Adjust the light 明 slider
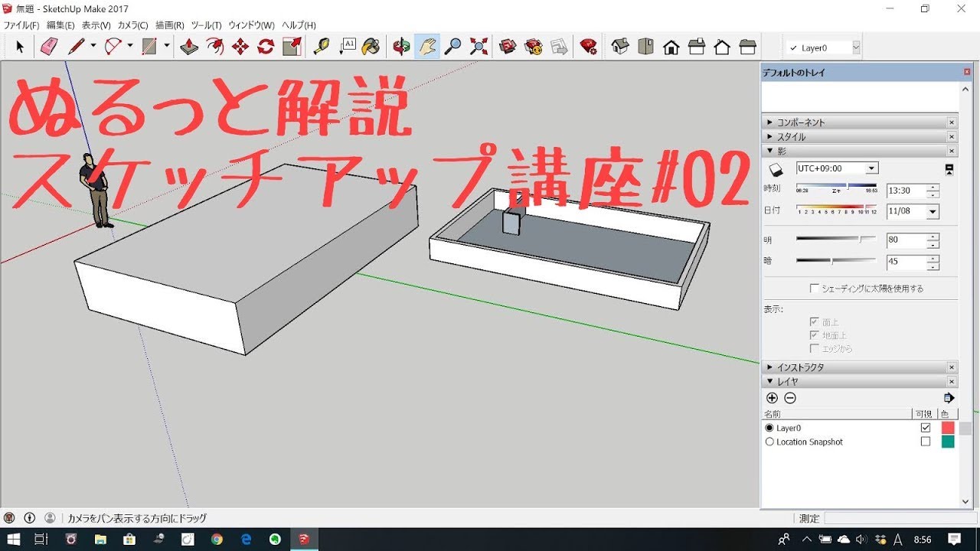980x551 pixels. point(861,239)
